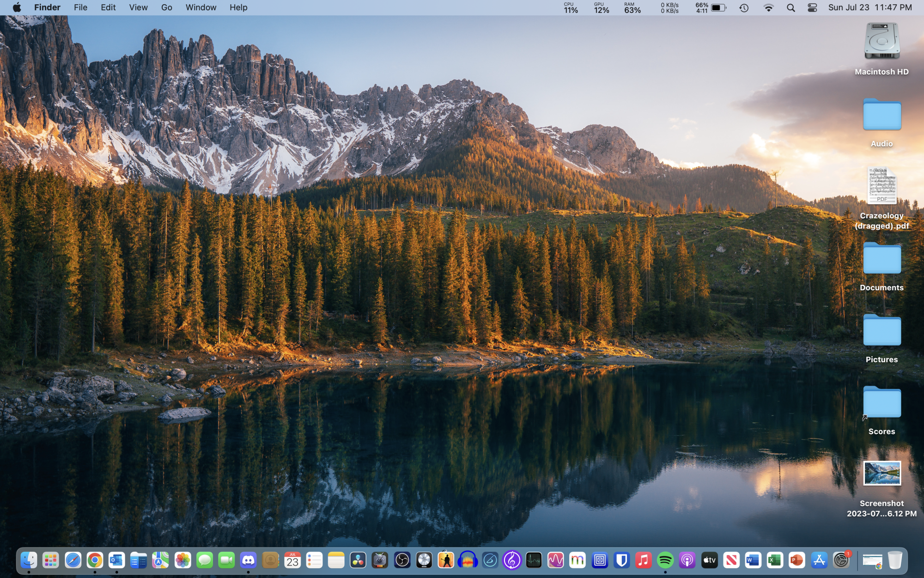Launch OBS Studio from the dock

coord(402,560)
